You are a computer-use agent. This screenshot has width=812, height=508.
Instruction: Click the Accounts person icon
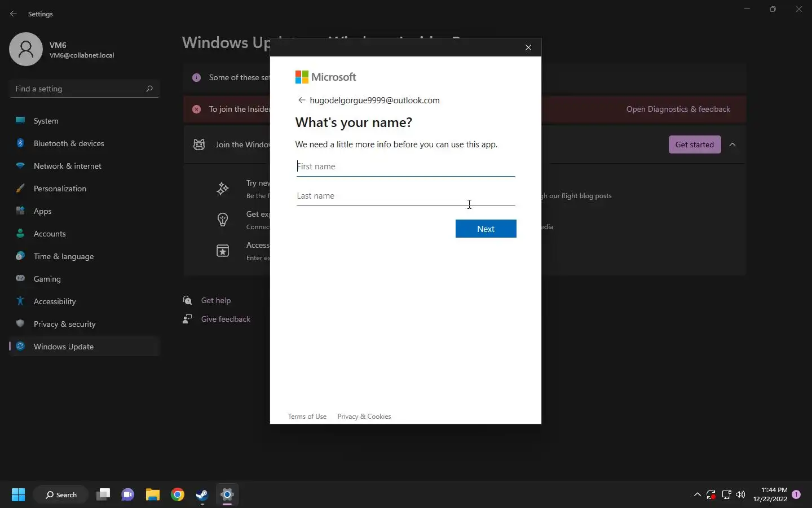[20, 233]
